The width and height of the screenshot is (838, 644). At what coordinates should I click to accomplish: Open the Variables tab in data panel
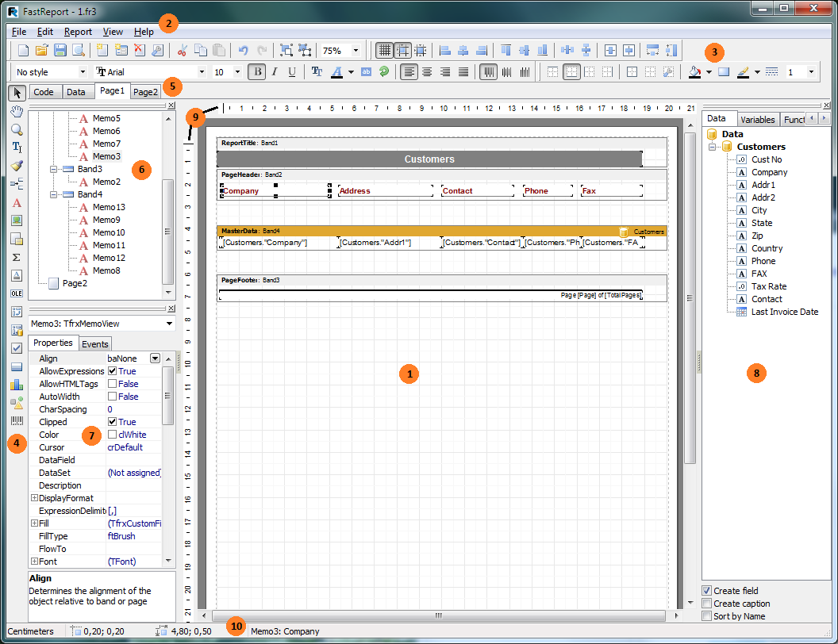point(757,120)
